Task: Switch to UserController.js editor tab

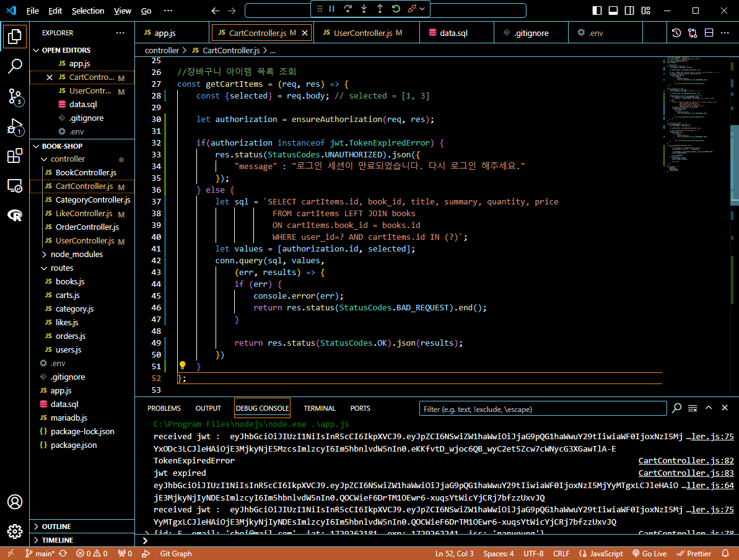Action: point(367,33)
